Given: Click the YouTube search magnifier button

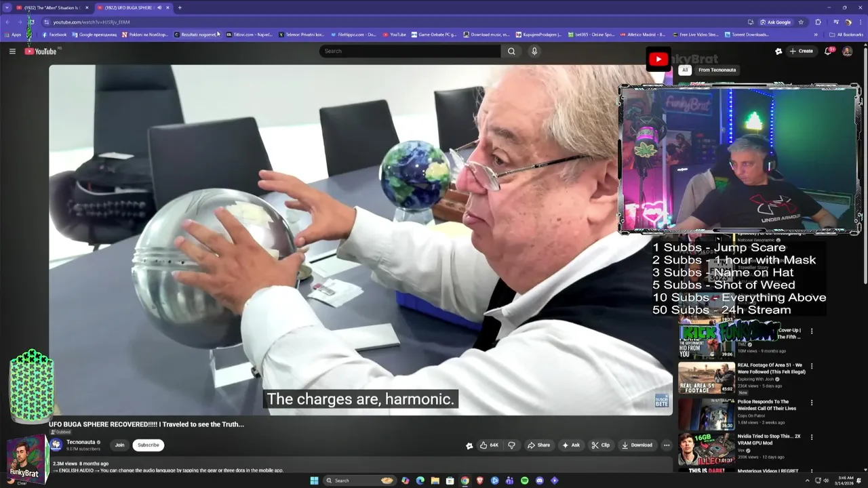Looking at the screenshot, I should 511,51.
